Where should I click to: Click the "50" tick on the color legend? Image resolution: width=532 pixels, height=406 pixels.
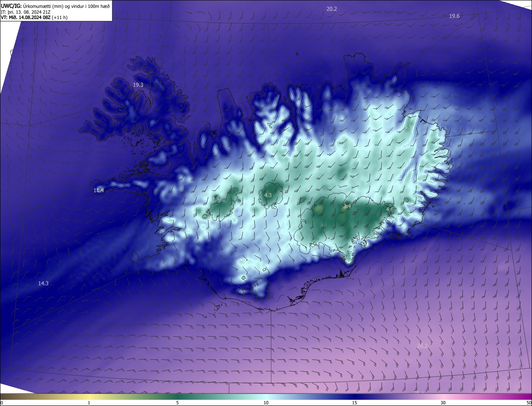point(529,403)
